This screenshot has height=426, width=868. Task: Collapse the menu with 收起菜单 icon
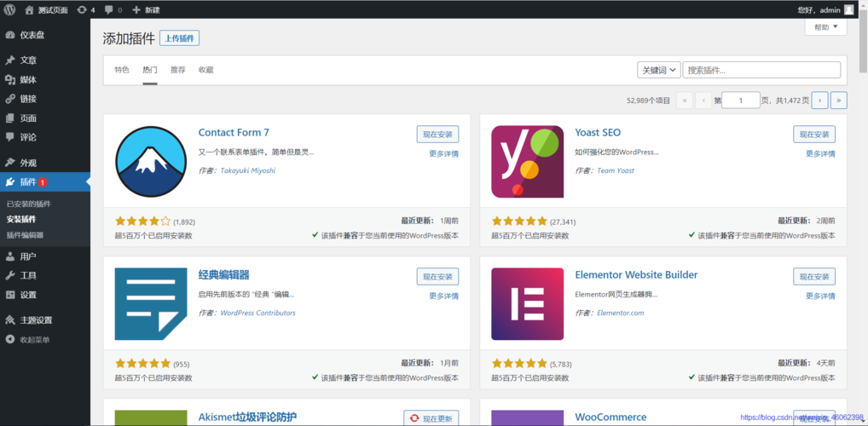point(10,339)
